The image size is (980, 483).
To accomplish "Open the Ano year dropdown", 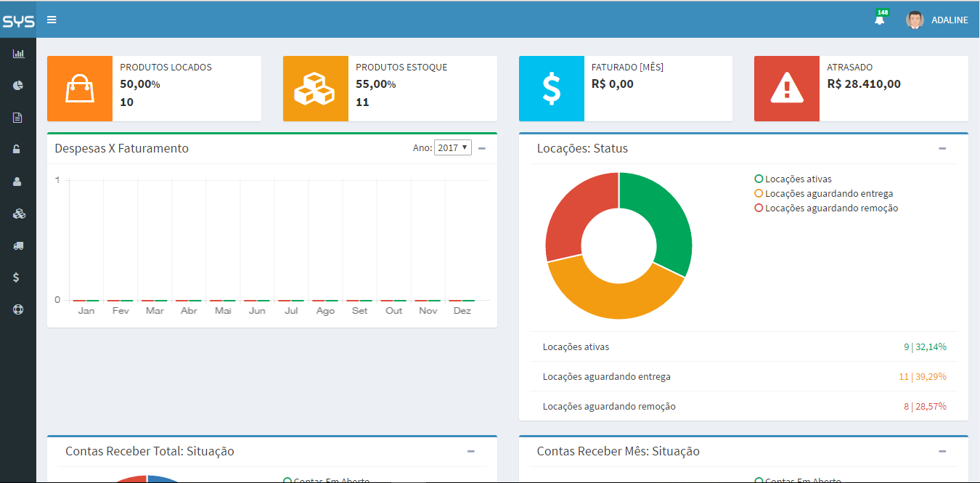I will coord(453,147).
